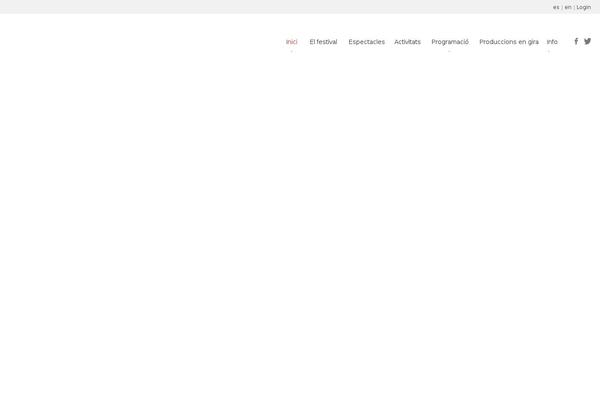Open the Facebook page icon
This screenshot has height=400, width=600.
coord(576,41)
